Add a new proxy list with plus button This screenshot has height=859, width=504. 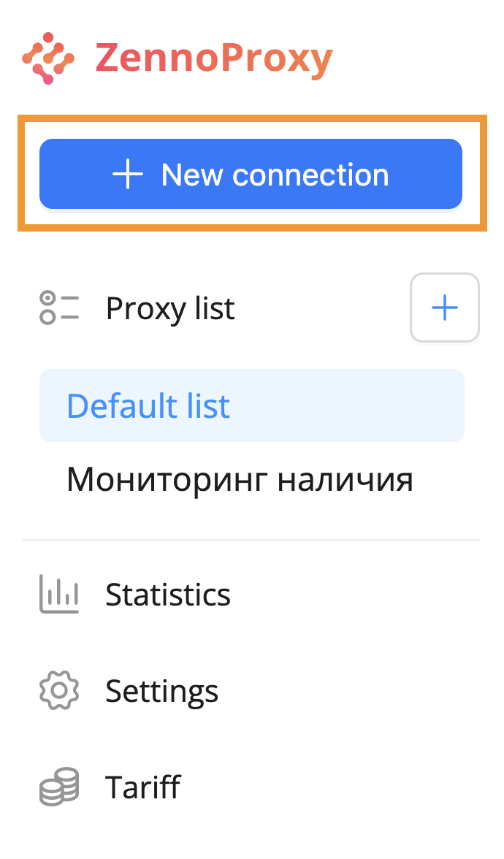(x=444, y=308)
